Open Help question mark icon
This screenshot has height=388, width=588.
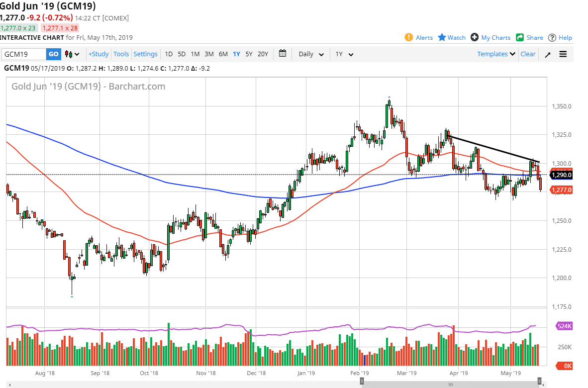(552, 38)
